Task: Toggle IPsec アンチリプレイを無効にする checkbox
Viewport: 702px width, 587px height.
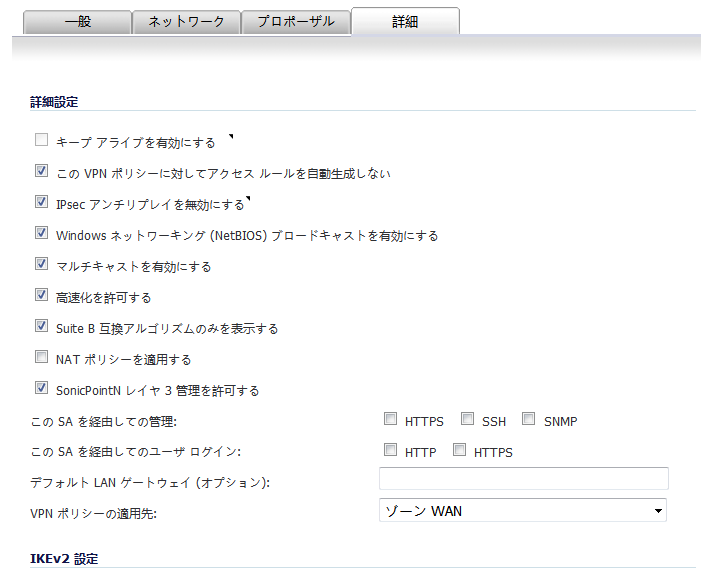Action: point(41,201)
